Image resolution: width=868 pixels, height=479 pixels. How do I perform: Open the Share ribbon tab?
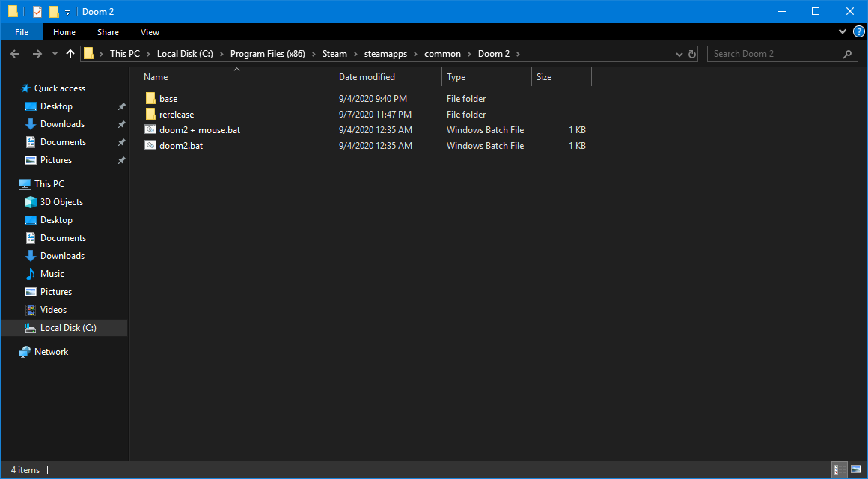108,32
